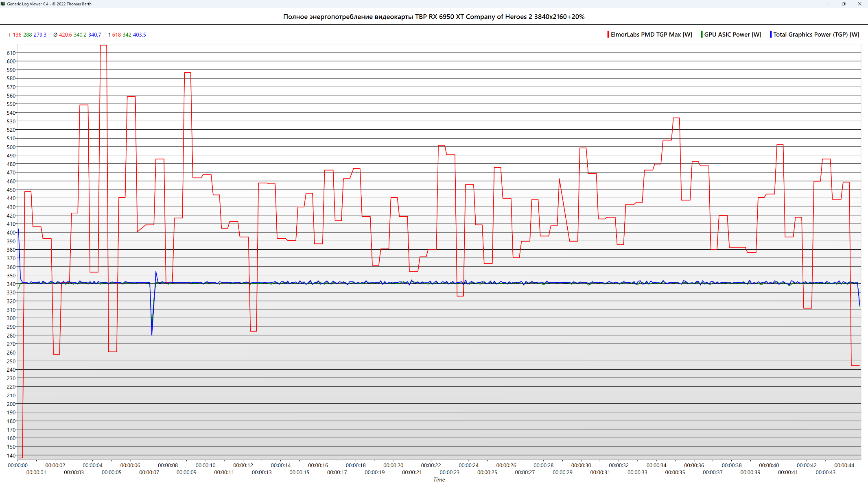The width and height of the screenshot is (868, 488).
Task: Toggle the ElmorLabs PMD TGP Max series label
Action: [651, 35]
